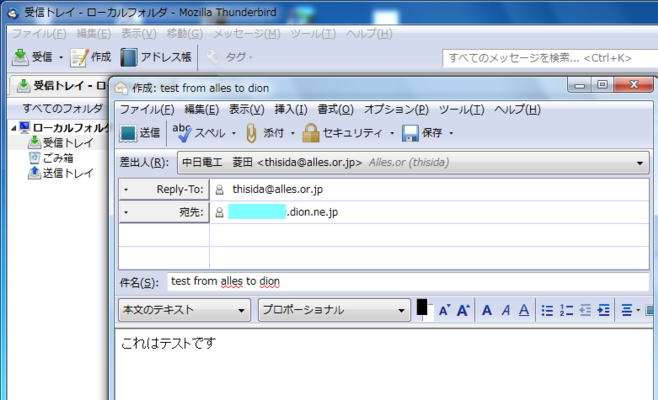Click the contact icon beside Reply-To address
This screenshot has height=400, width=658.
click(x=219, y=190)
